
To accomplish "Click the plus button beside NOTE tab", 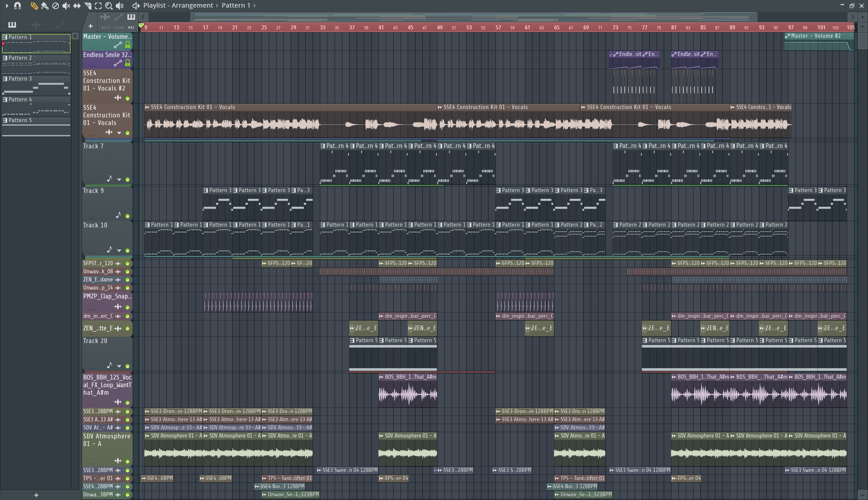I will coord(90,26).
